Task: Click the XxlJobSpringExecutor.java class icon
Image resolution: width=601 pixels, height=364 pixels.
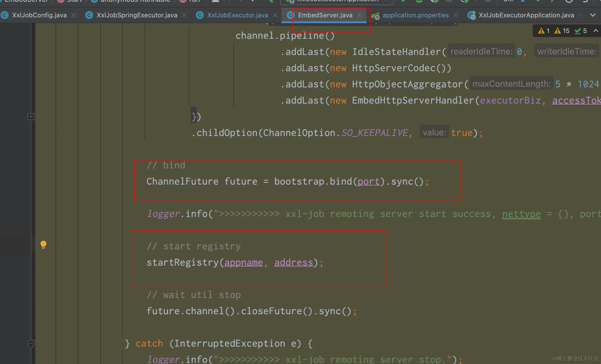Action: [x=89, y=15]
